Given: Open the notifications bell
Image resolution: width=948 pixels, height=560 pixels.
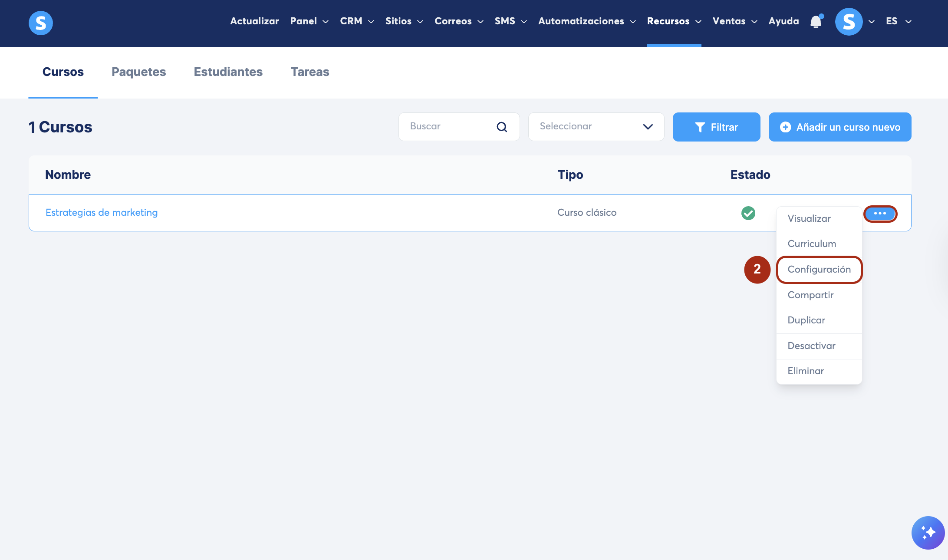Looking at the screenshot, I should point(816,22).
